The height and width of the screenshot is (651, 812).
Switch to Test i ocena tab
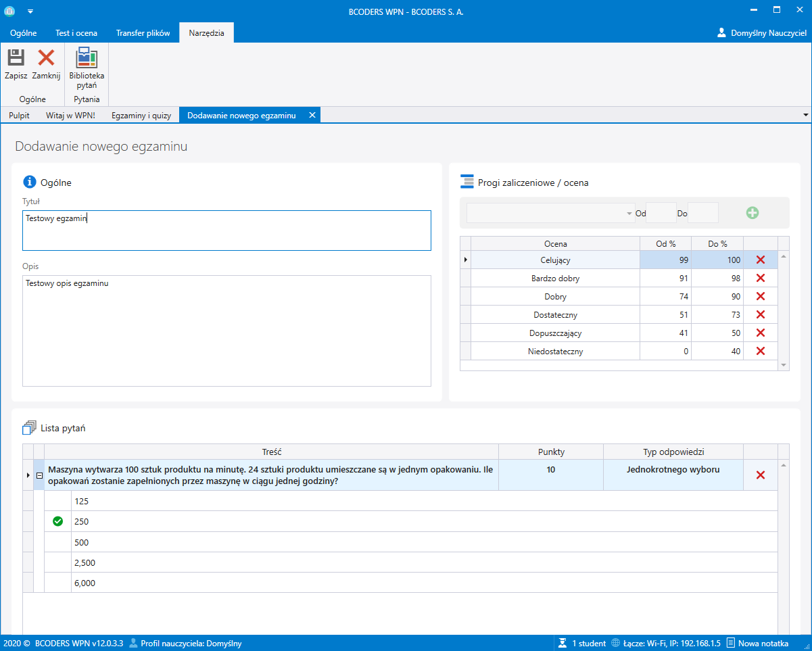pos(76,32)
